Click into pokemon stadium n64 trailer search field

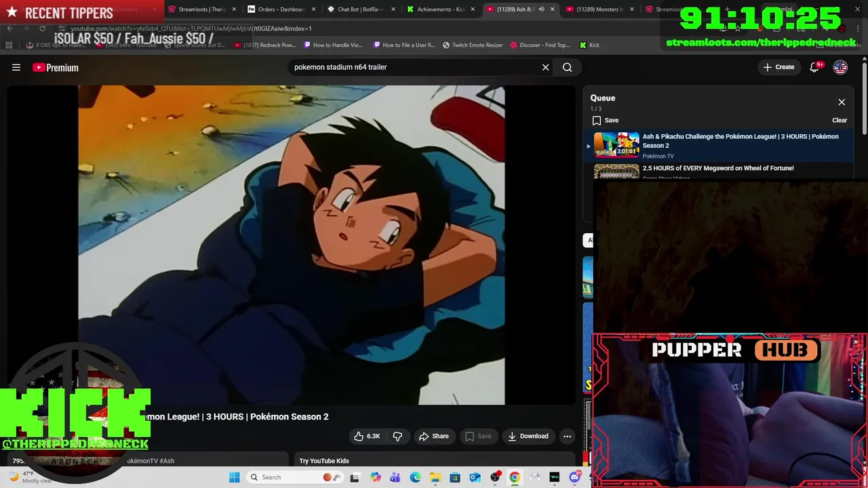tap(414, 67)
